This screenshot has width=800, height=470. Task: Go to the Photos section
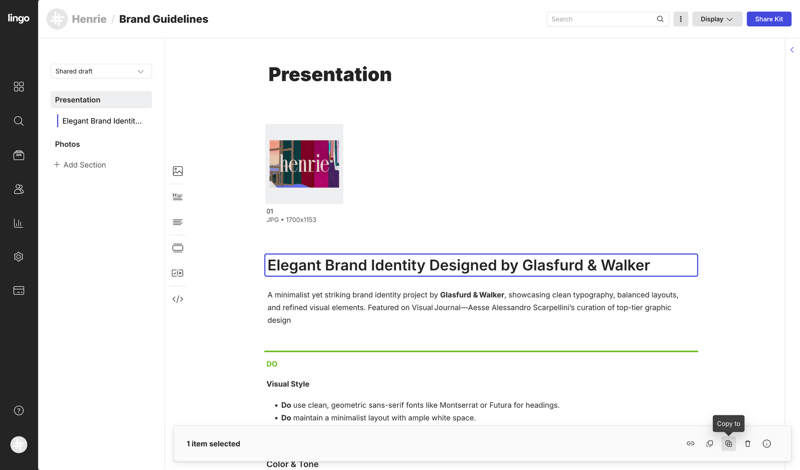pos(68,144)
